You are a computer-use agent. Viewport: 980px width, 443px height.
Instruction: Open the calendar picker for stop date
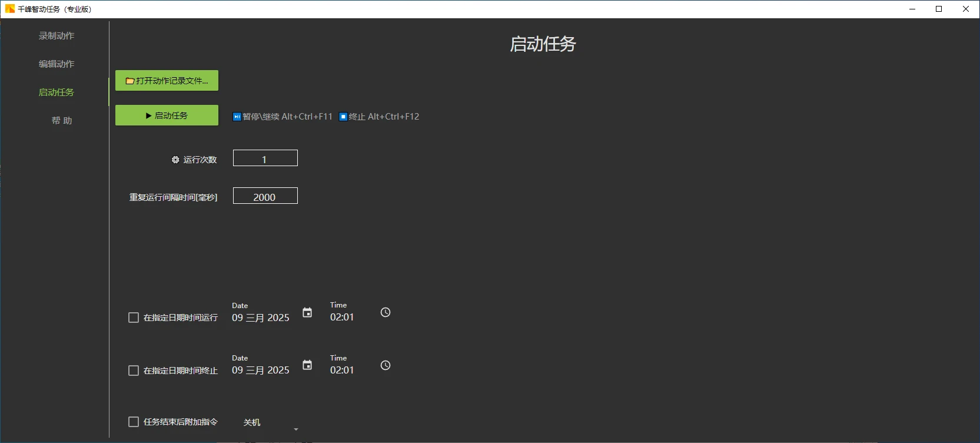(x=307, y=365)
